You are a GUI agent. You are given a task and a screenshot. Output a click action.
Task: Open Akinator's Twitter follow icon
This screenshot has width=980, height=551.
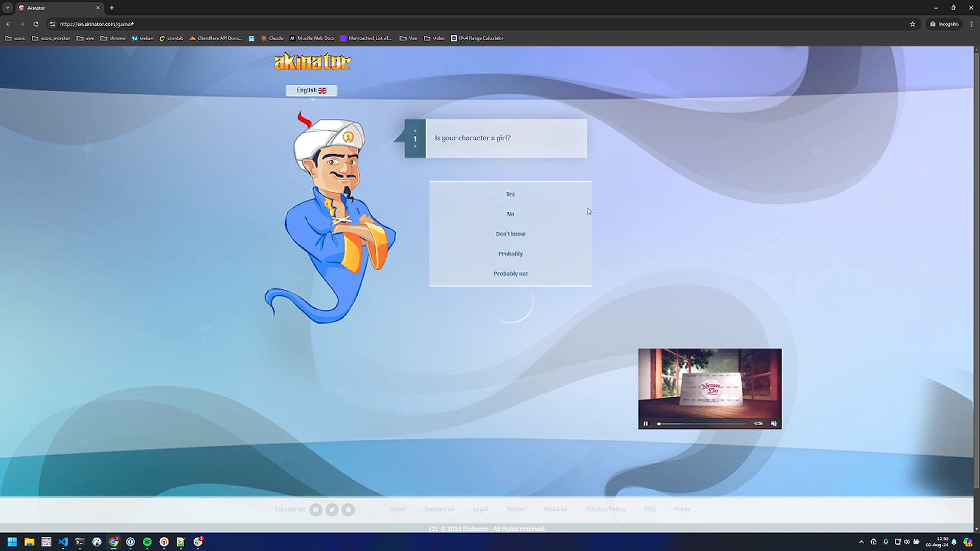(x=332, y=509)
